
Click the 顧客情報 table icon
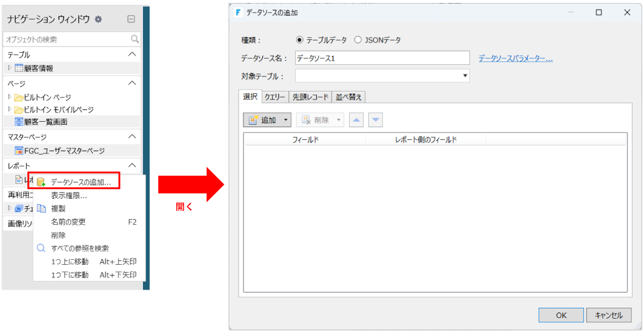pyautogui.click(x=19, y=68)
